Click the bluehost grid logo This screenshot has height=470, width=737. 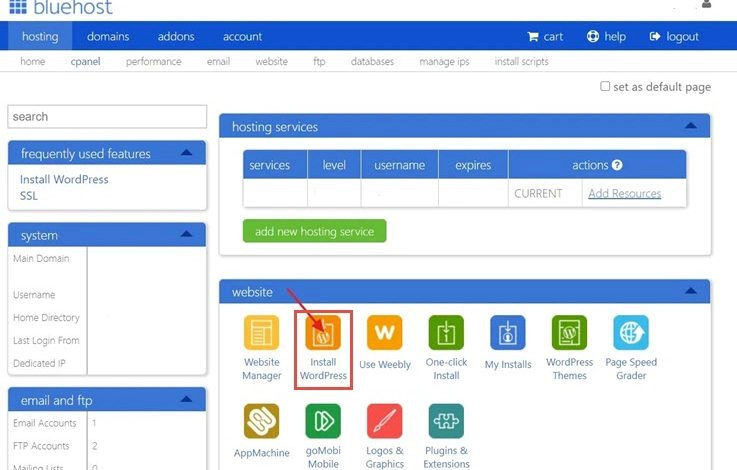point(18,7)
